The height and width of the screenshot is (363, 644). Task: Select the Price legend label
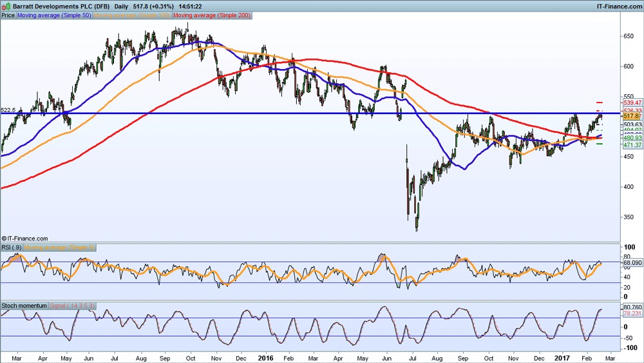pos(8,15)
